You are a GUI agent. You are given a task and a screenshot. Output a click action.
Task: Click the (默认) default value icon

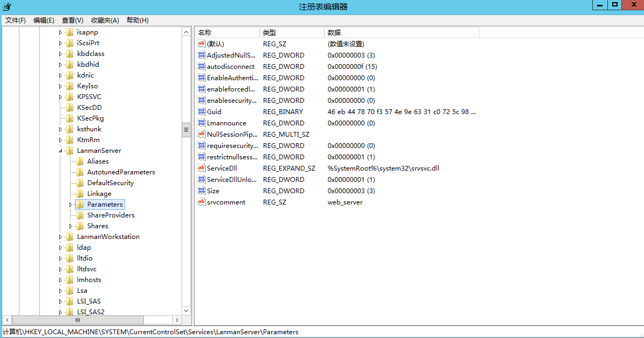[201, 44]
